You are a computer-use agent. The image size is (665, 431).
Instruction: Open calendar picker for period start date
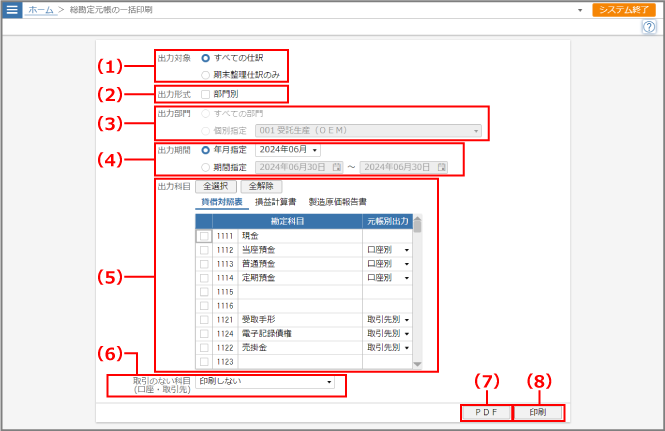[x=337, y=167]
